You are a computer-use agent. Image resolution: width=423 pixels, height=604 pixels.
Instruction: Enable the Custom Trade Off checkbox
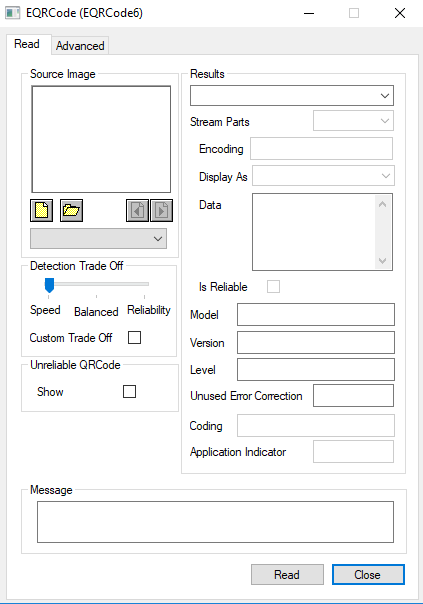coord(134,337)
